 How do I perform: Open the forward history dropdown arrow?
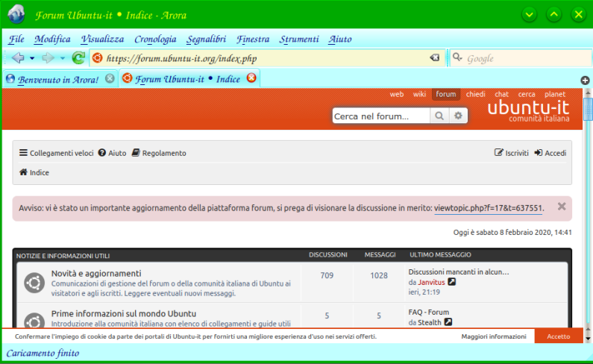(63, 58)
